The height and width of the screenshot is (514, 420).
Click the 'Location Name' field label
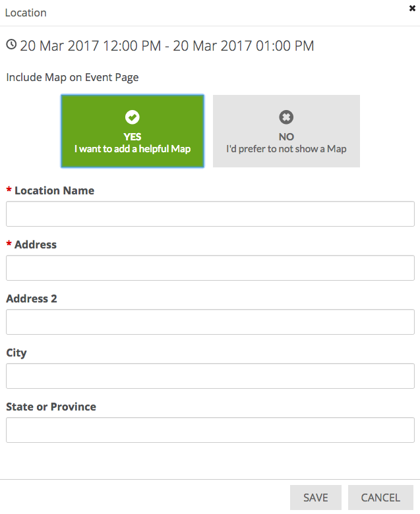point(54,190)
